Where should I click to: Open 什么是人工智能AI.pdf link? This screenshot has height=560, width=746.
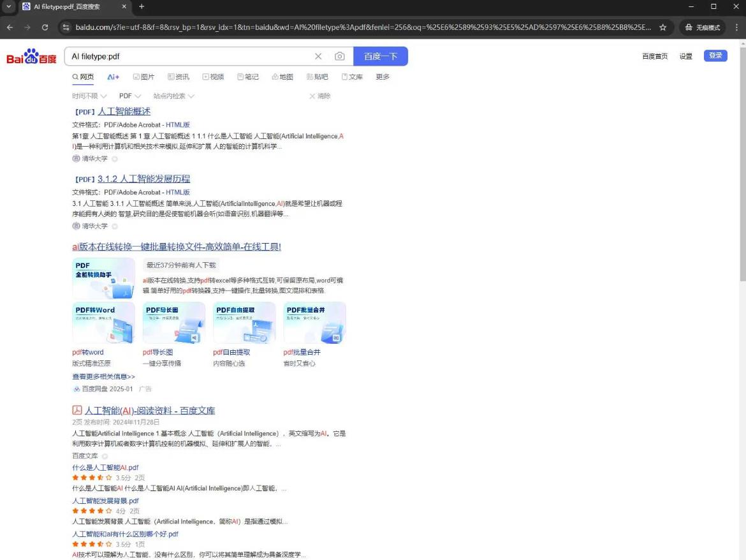105,468
